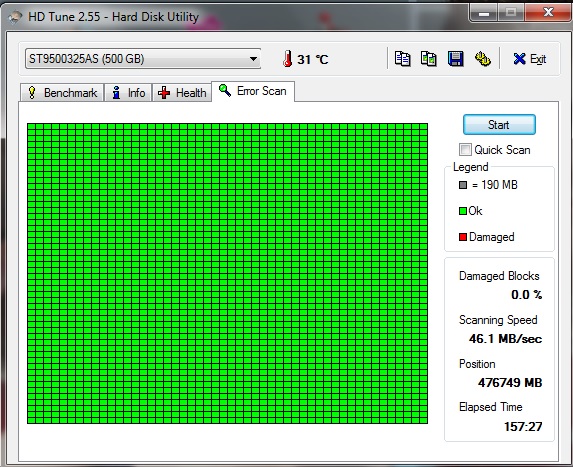Click the blue X Exit icon
Screen dimensions: 573x467
[519, 59]
